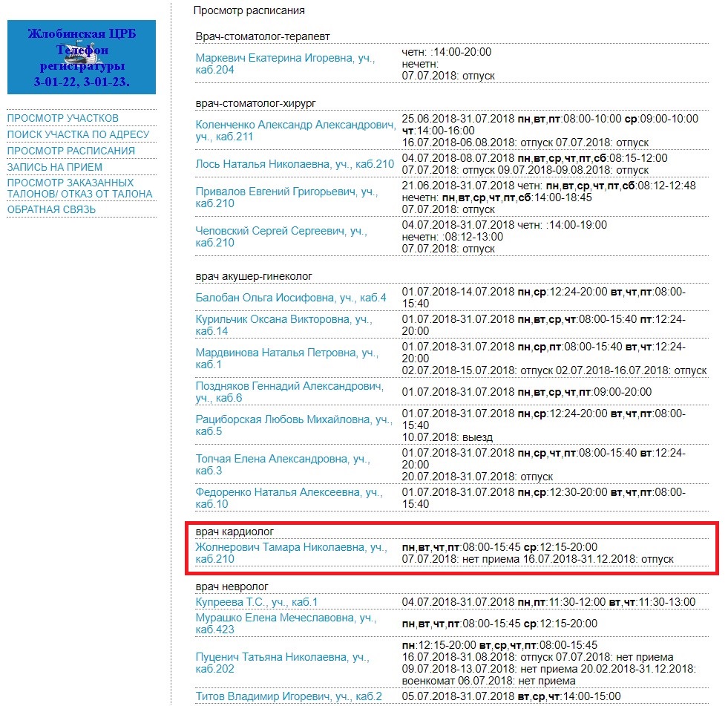Select ПРОСМОТР РАСПИСАНИЯ in sidebar
Image resolution: width=728 pixels, height=706 pixels.
click(x=71, y=151)
